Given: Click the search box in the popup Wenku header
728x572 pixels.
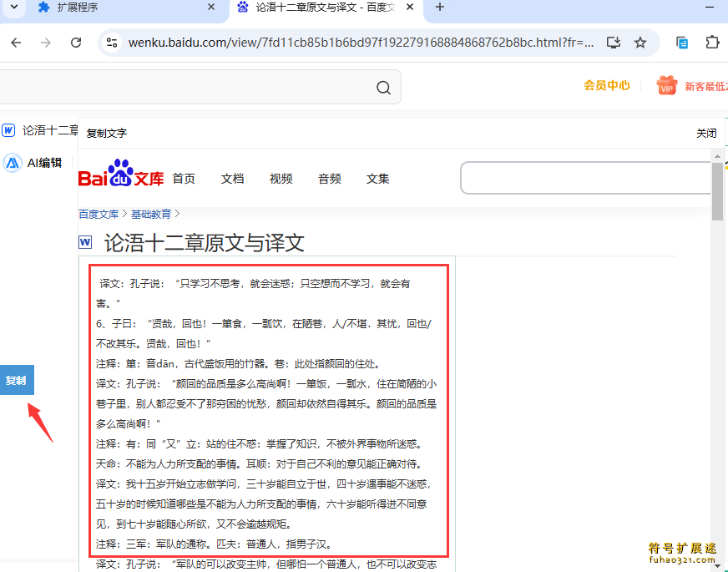Looking at the screenshot, I should point(585,178).
